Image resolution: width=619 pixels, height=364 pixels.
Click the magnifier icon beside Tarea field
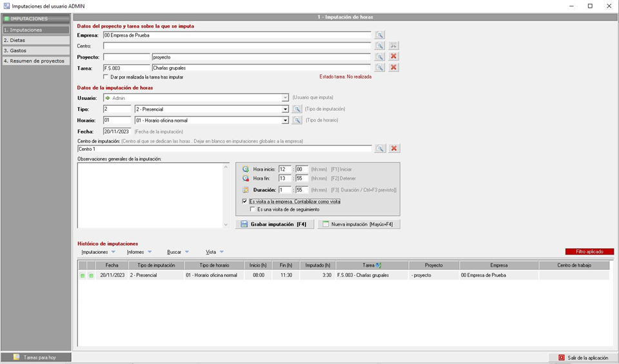point(380,68)
